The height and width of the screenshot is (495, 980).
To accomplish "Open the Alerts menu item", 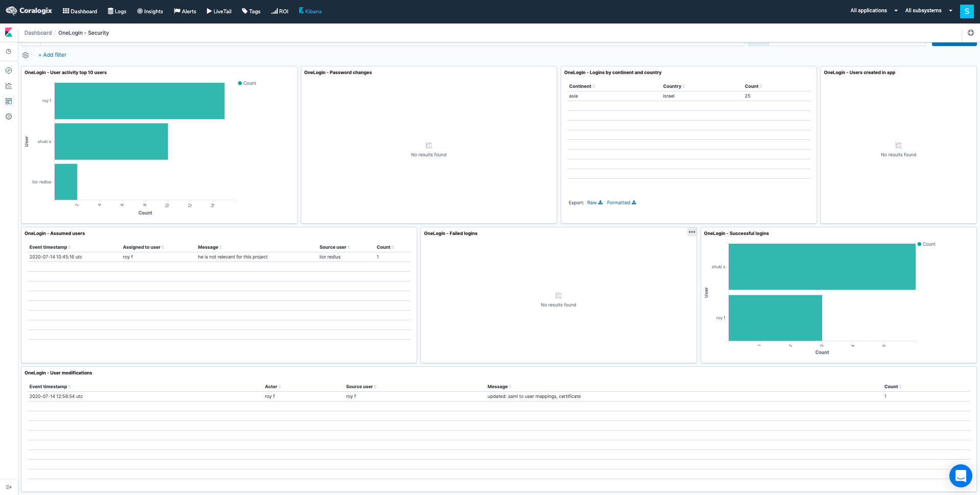I will 185,11.
